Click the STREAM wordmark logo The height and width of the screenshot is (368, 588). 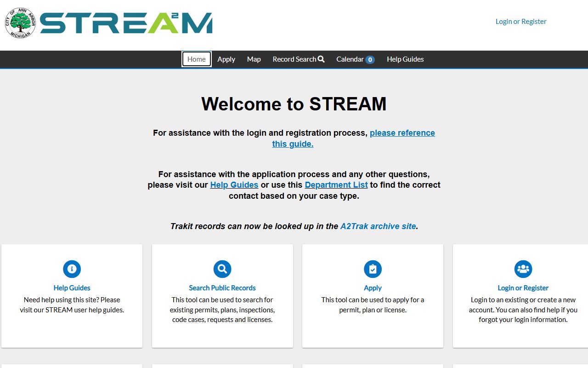tap(126, 23)
